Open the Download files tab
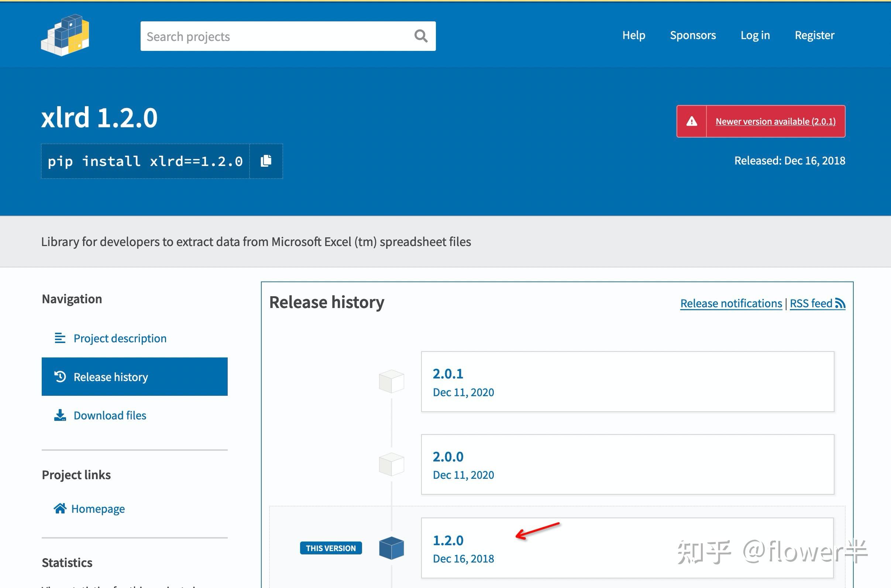Screen dimensions: 891x588 [x=110, y=415]
